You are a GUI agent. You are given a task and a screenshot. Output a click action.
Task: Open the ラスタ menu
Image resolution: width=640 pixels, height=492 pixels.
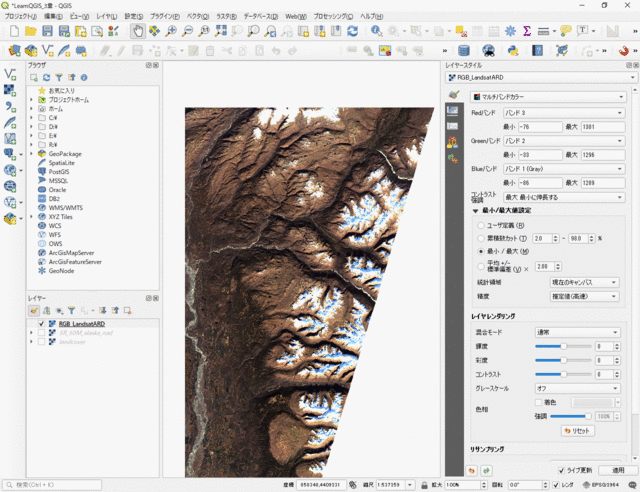tap(226, 16)
